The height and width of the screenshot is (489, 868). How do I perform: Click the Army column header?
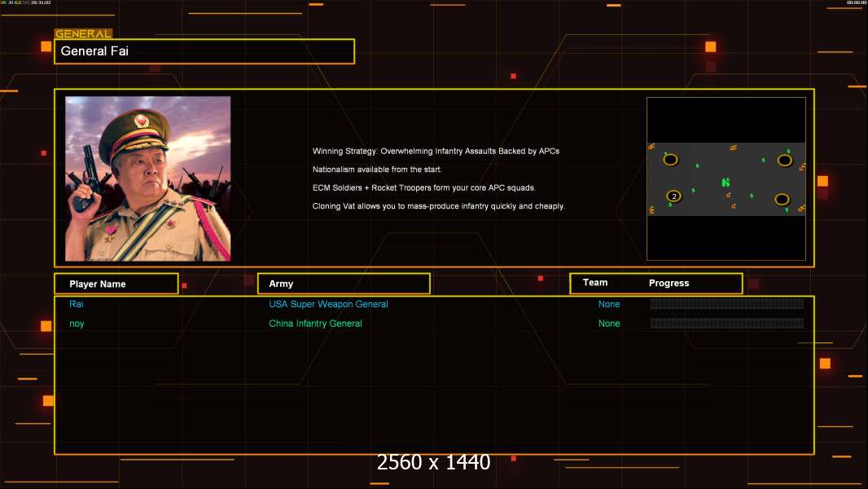[x=344, y=284]
